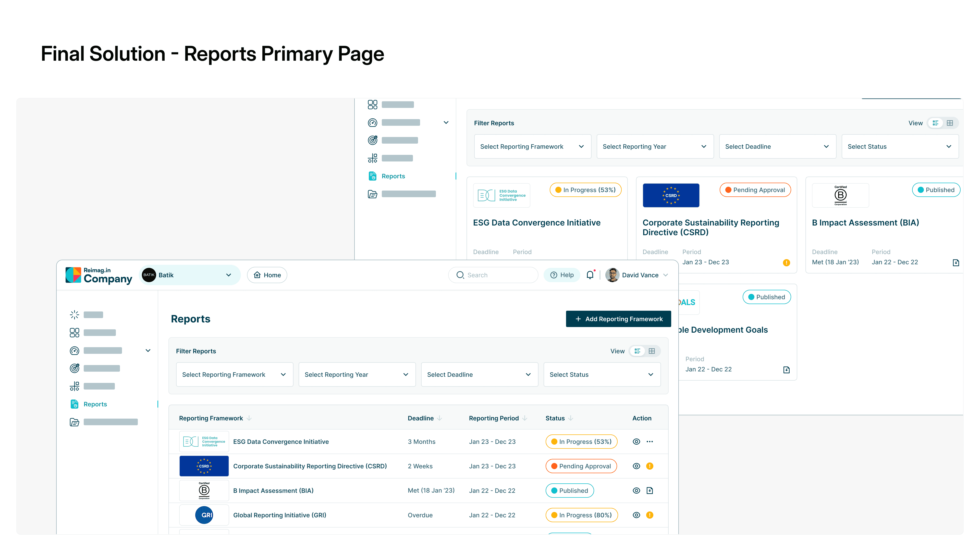Click the sparkle icon atop the left sidebar
The height and width of the screenshot is (551, 980).
tap(75, 315)
